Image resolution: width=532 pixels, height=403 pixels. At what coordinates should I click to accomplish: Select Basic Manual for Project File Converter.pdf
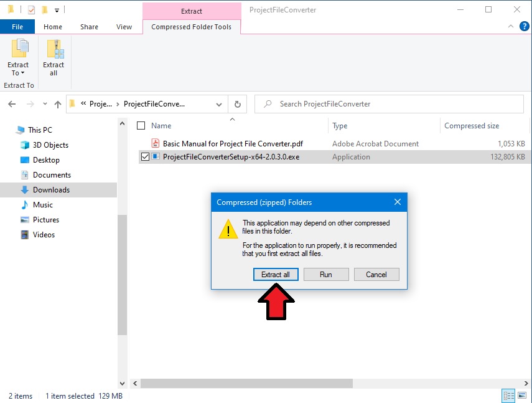click(233, 144)
